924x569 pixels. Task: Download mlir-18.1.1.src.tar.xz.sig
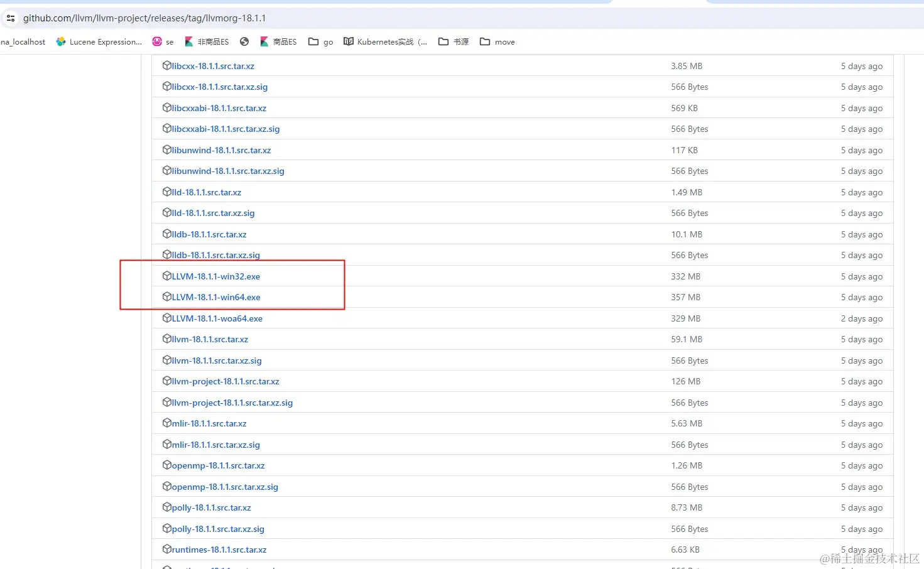click(x=216, y=445)
